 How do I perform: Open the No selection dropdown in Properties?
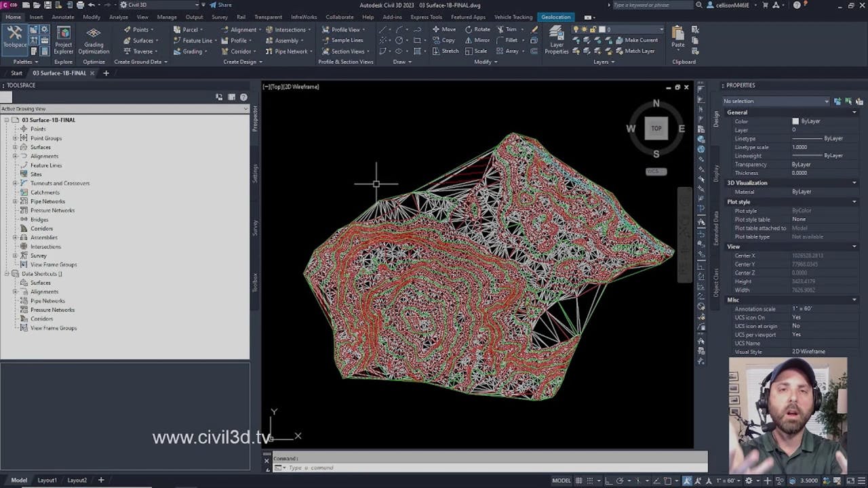pos(775,100)
